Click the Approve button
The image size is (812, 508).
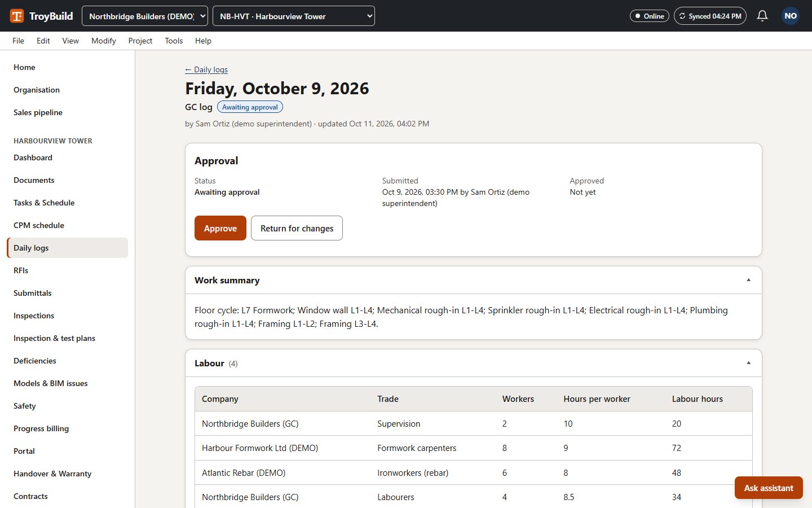[220, 228]
